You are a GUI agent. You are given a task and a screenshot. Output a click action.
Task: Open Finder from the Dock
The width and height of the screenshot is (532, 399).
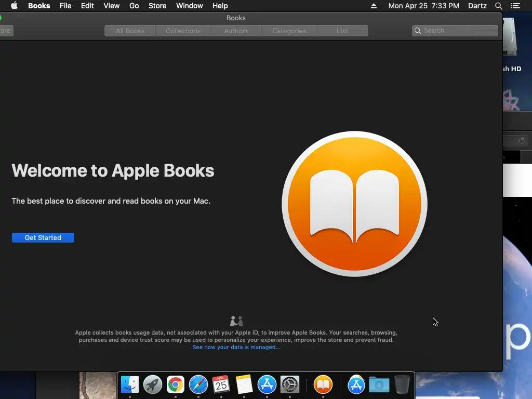[x=130, y=384]
